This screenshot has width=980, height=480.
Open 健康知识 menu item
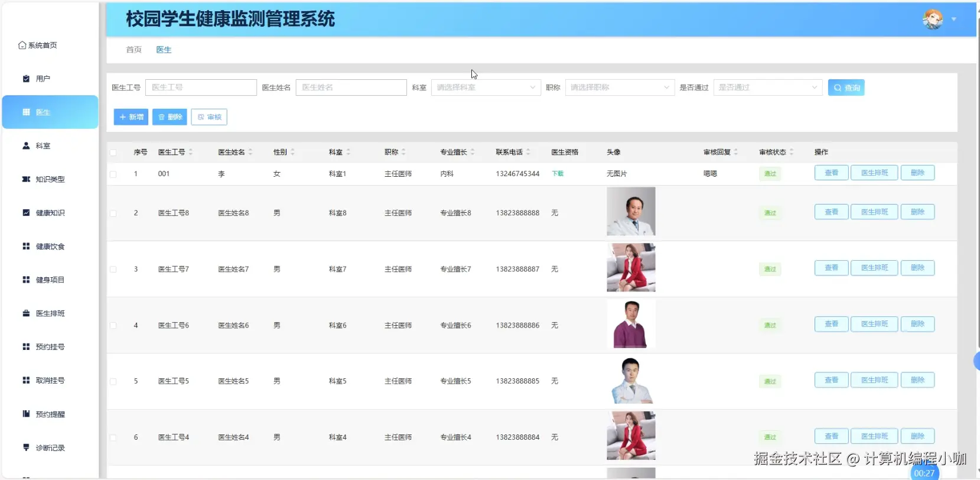click(50, 213)
